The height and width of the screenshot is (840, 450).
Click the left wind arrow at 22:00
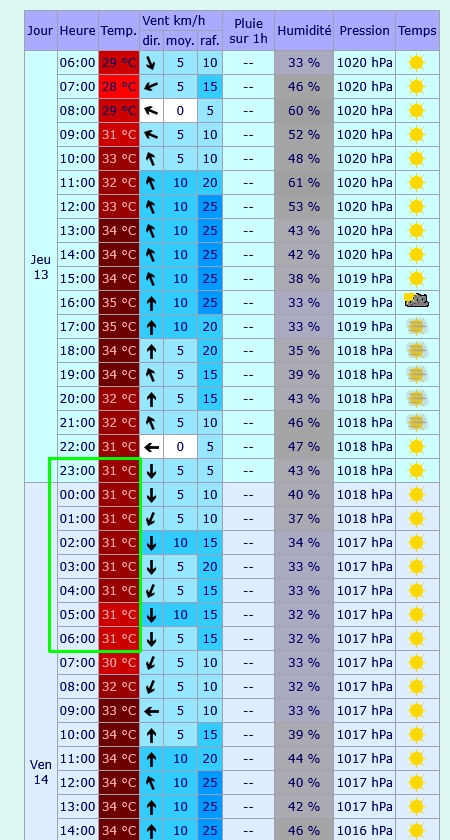(x=152, y=446)
